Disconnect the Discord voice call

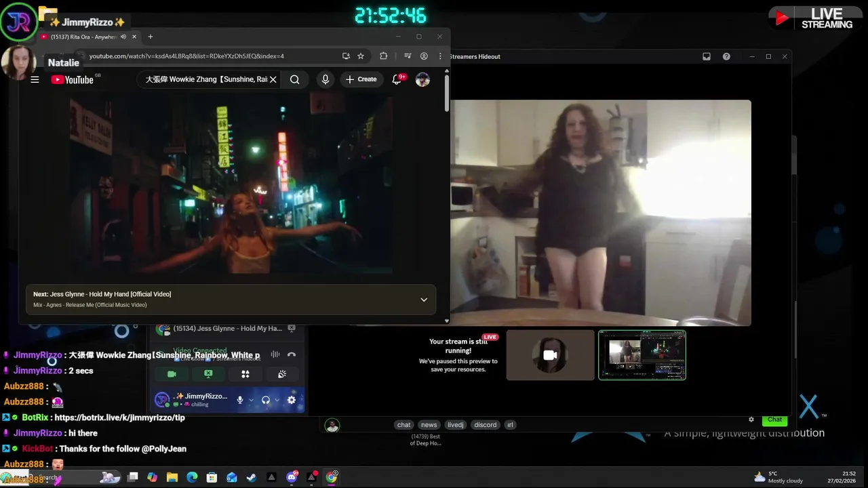pyautogui.click(x=292, y=354)
